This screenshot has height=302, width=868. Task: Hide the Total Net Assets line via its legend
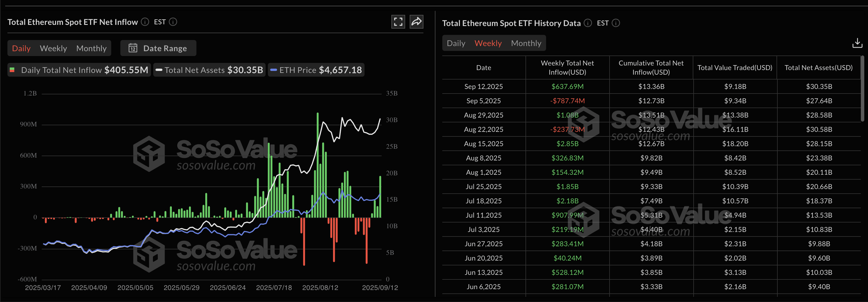coord(209,70)
